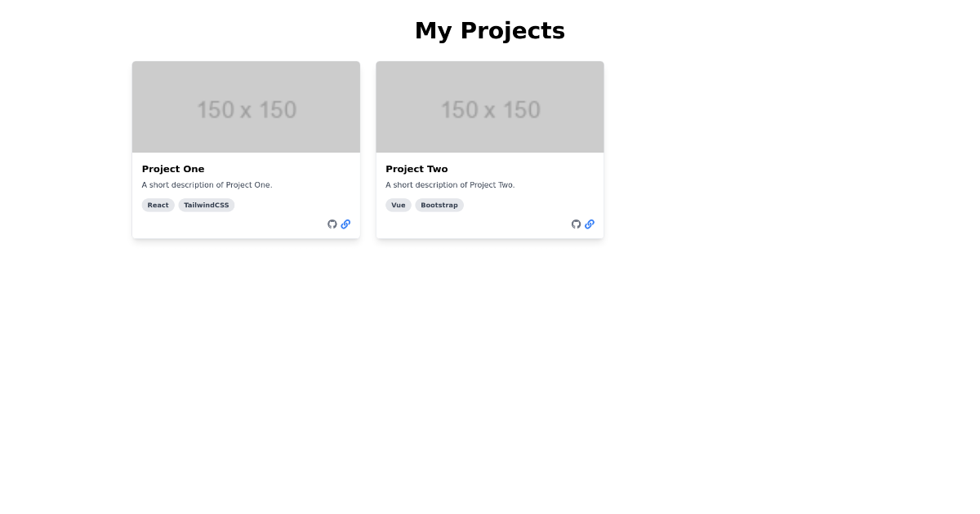The height and width of the screenshot is (514, 980).
Task: Select the chain link icon under Project One
Action: tap(345, 224)
